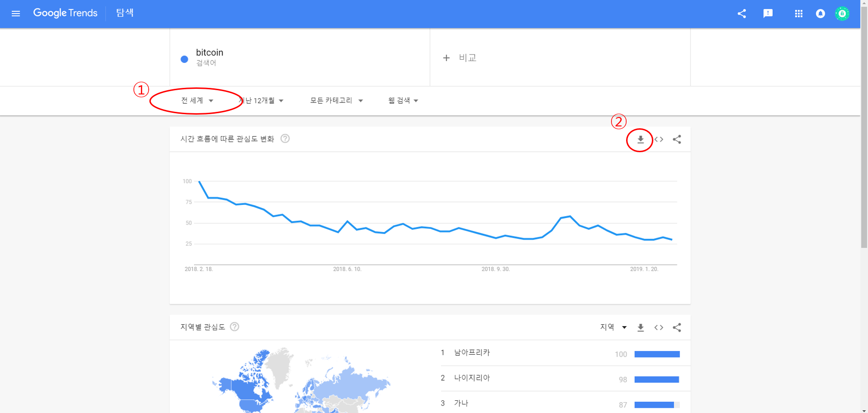The width and height of the screenshot is (868, 413).
Task: Share the interest over time chart
Action: [x=677, y=140]
